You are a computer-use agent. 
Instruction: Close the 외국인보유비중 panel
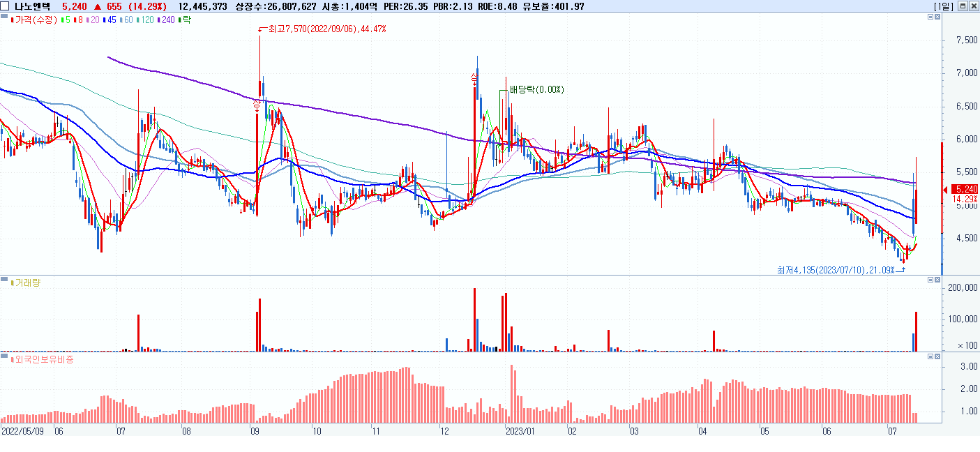click(936, 356)
